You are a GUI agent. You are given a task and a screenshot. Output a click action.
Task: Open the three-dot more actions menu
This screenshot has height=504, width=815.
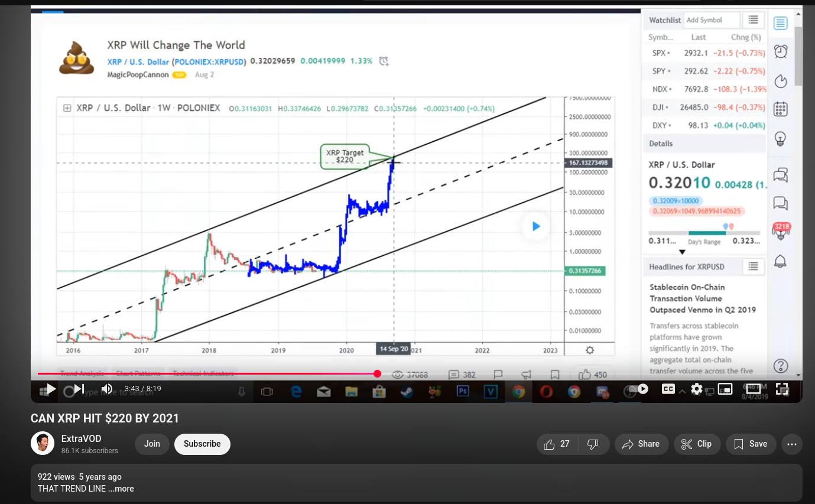[x=792, y=444]
